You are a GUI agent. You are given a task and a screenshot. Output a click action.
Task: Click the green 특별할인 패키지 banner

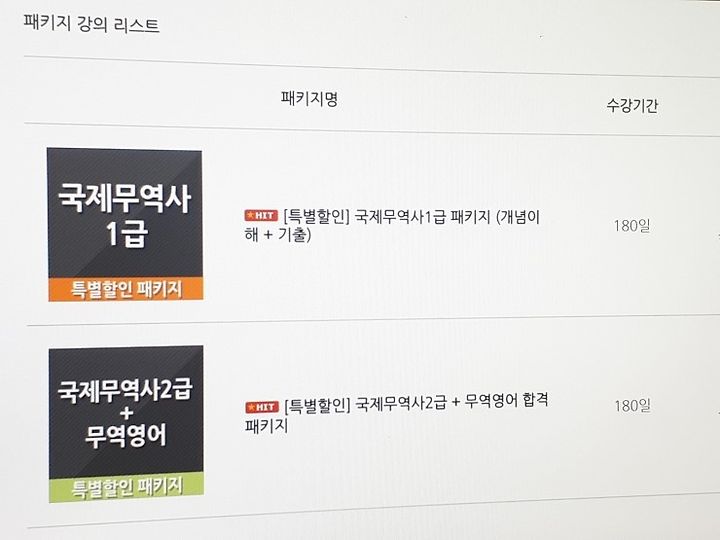coord(127,488)
